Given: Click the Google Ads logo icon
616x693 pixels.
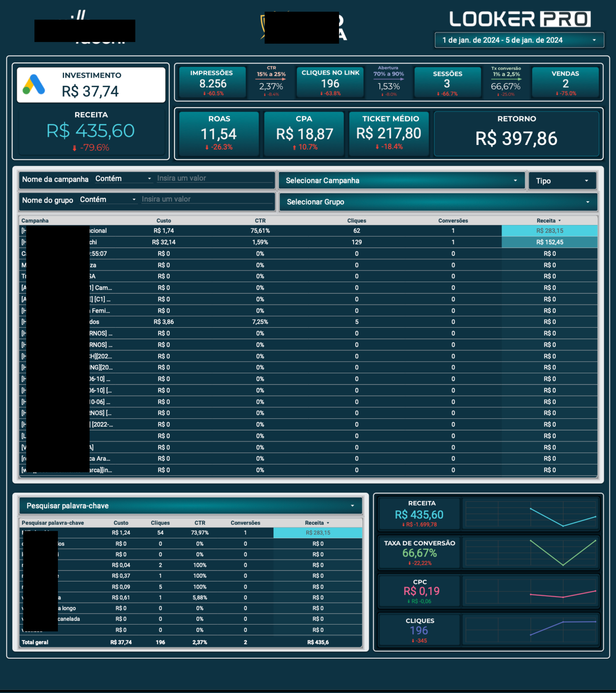Looking at the screenshot, I should (x=34, y=85).
